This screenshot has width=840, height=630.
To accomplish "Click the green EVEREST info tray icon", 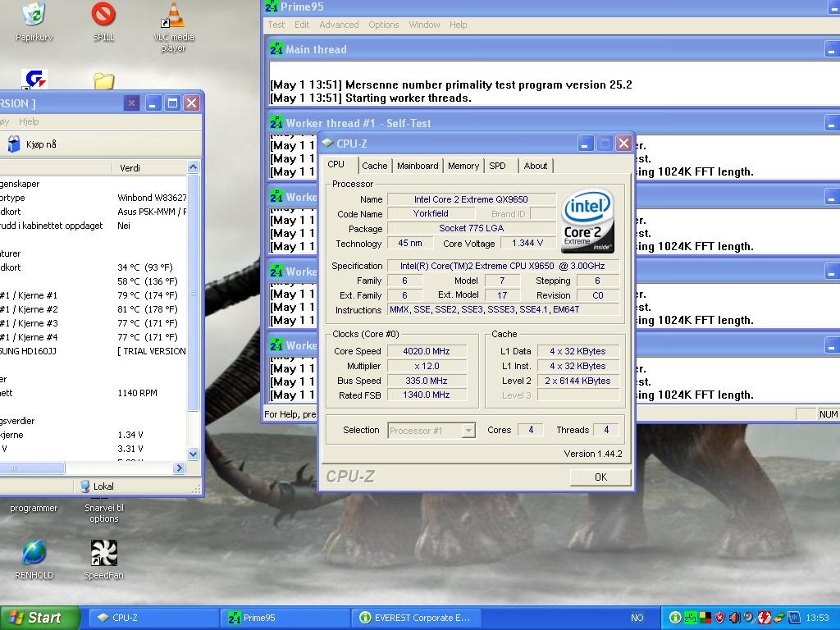I will click(x=675, y=618).
